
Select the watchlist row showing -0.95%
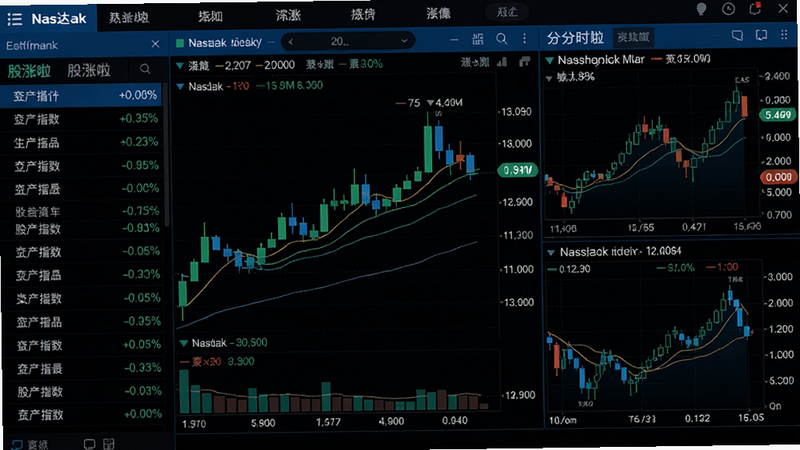point(82,166)
